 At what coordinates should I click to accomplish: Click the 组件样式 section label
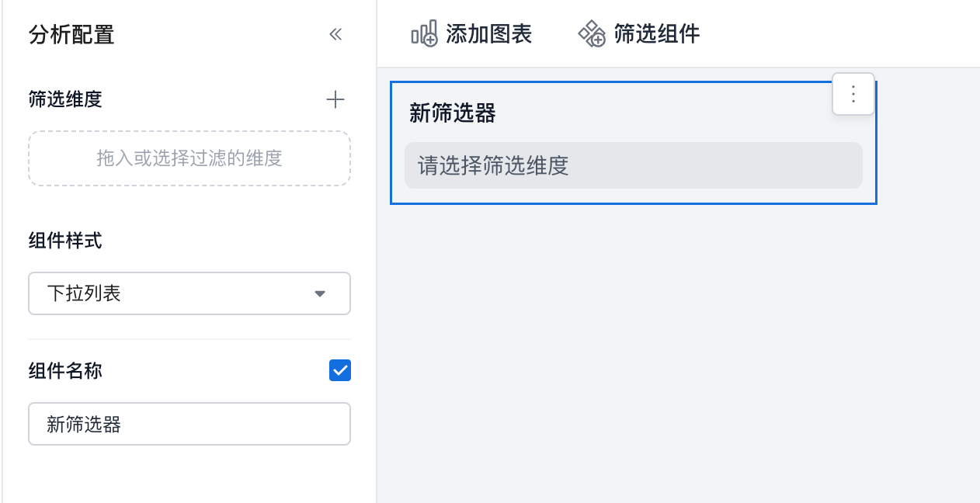pyautogui.click(x=65, y=241)
